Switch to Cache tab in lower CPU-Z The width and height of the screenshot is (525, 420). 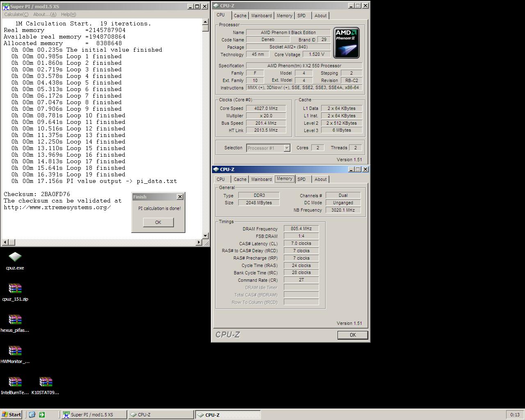coord(240,179)
